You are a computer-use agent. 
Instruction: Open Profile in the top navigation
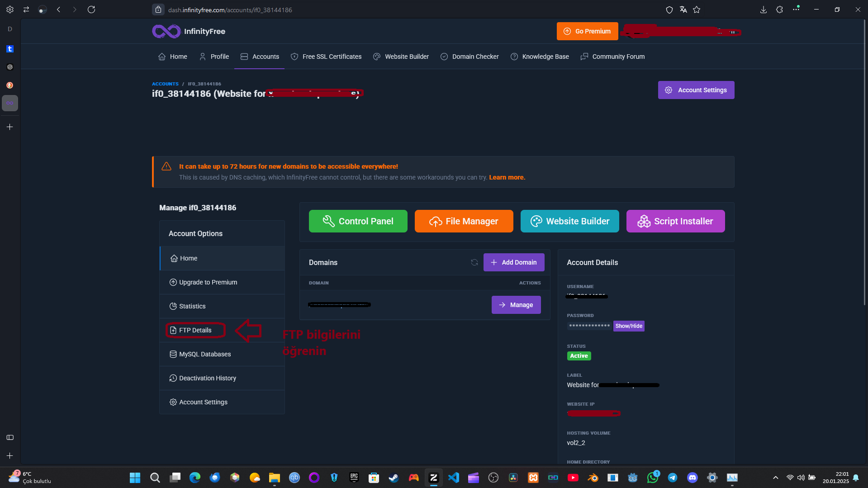click(x=214, y=57)
